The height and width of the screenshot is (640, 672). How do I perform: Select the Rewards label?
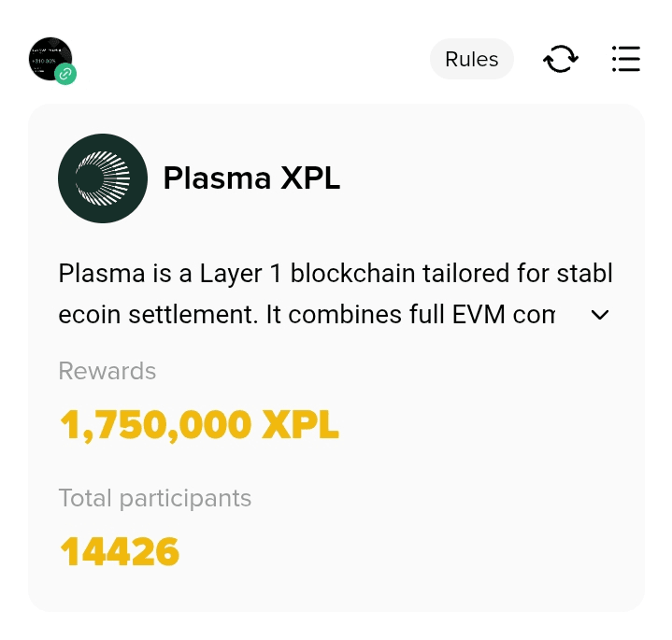pos(107,371)
